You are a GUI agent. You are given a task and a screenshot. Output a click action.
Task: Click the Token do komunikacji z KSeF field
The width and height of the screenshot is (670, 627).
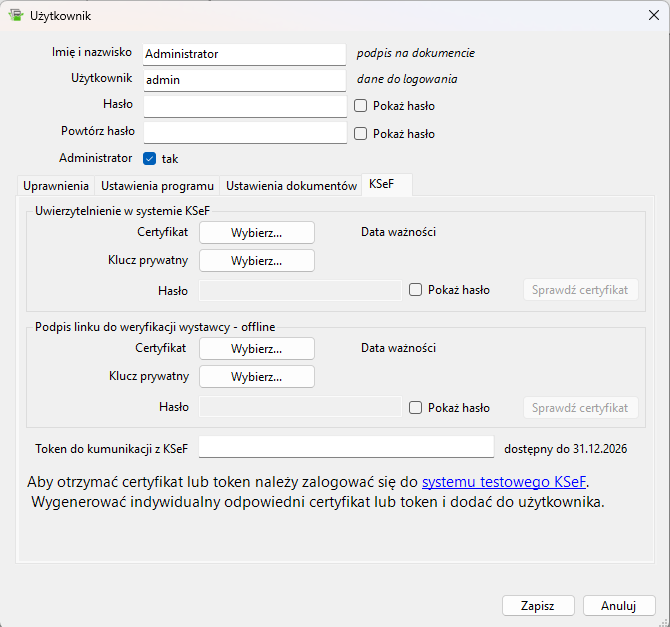pos(346,446)
